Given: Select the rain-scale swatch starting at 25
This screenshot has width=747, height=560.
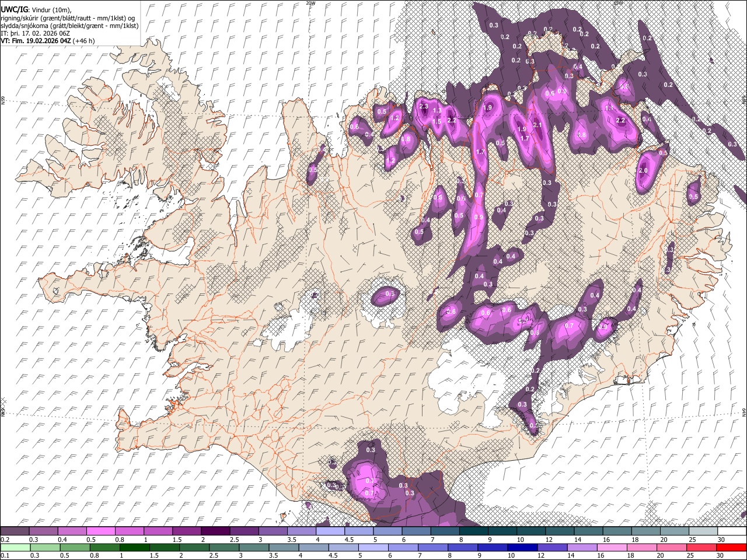Looking at the screenshot, I should click(x=701, y=547).
